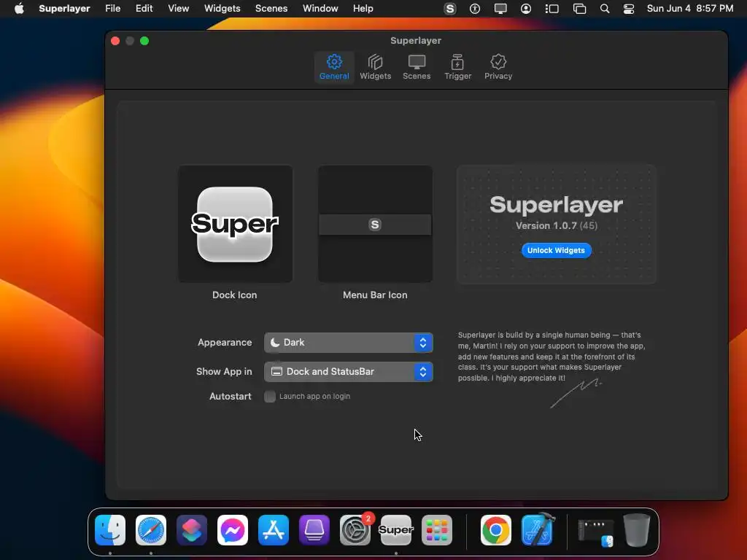The image size is (747, 560).
Task: Open Messenger from the Dock
Action: 233,530
